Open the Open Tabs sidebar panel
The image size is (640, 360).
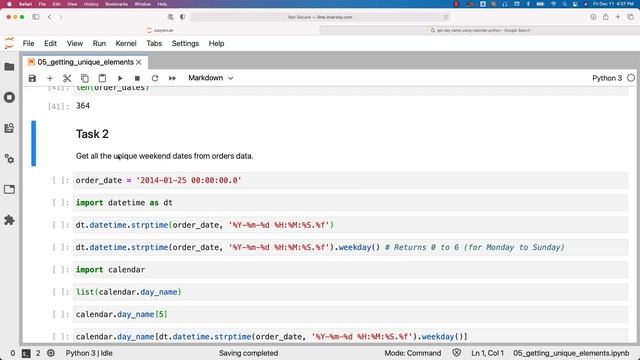click(x=9, y=189)
